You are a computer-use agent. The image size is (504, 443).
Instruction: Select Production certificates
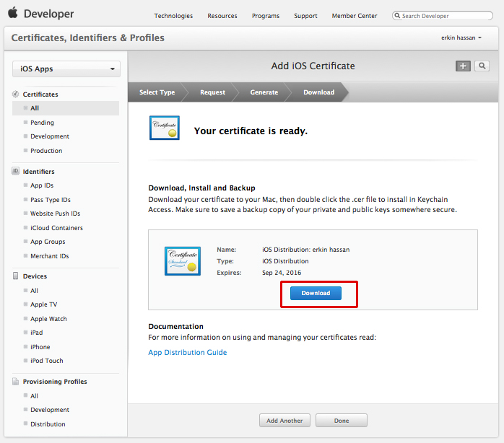click(x=46, y=151)
